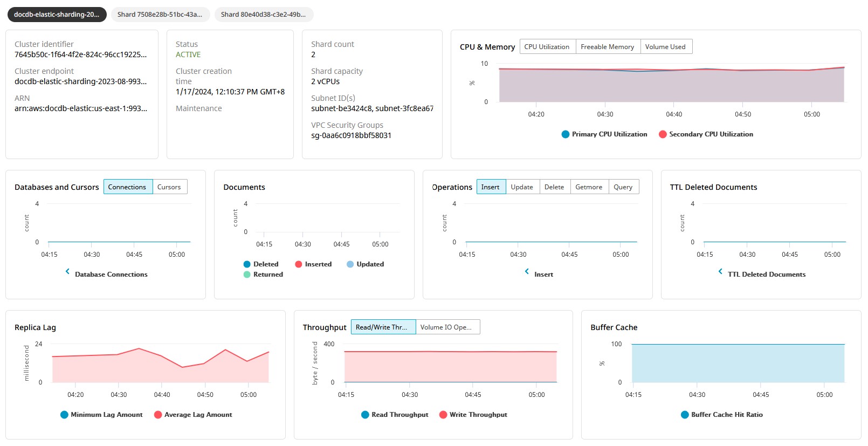Show the Freeable Memory chart
The image size is (868, 446).
pos(607,47)
